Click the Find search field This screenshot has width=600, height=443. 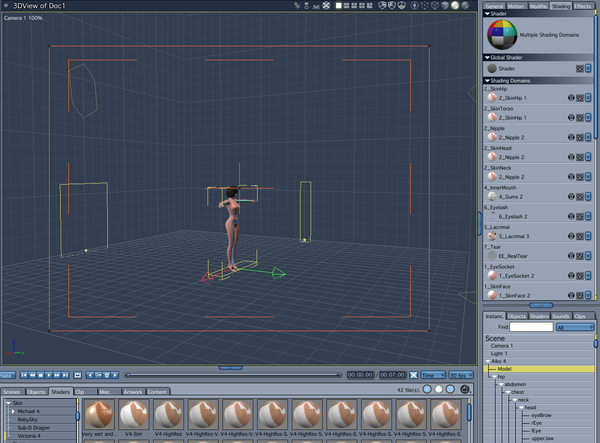coord(531,327)
